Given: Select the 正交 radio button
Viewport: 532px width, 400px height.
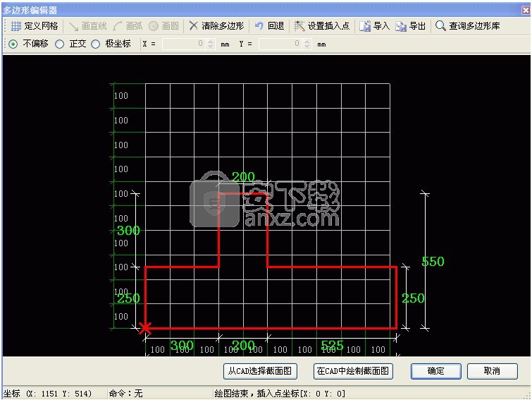Looking at the screenshot, I should (x=59, y=44).
